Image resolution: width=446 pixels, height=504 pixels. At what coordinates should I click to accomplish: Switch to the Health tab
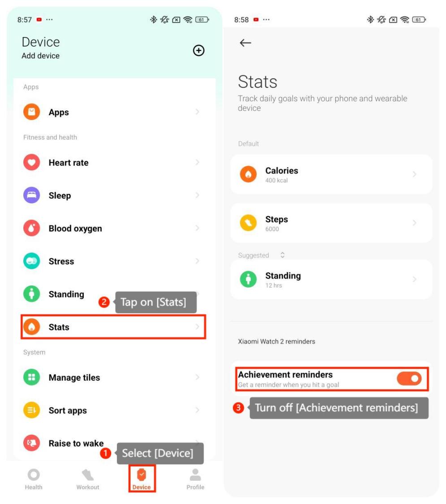coord(34,479)
